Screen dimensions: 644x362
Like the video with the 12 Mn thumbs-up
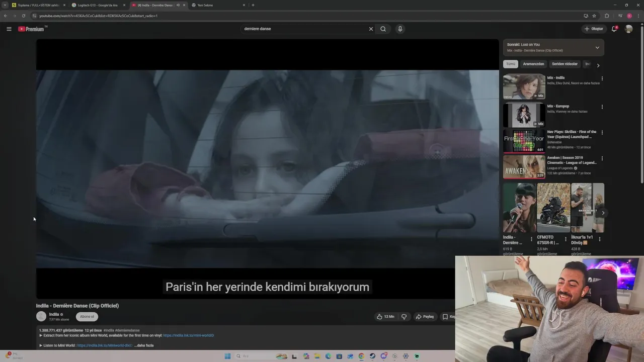tap(385, 317)
